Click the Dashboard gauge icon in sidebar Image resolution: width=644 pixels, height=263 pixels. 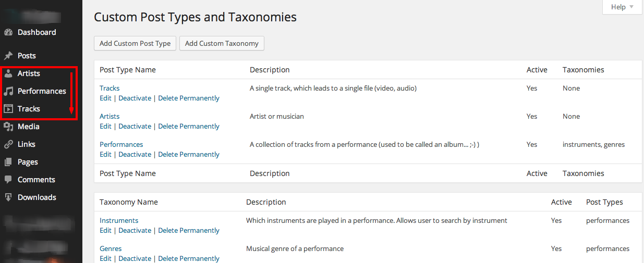8,32
